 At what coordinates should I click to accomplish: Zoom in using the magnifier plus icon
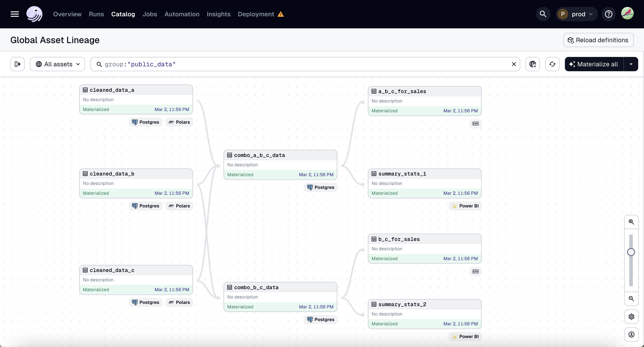tap(631, 222)
